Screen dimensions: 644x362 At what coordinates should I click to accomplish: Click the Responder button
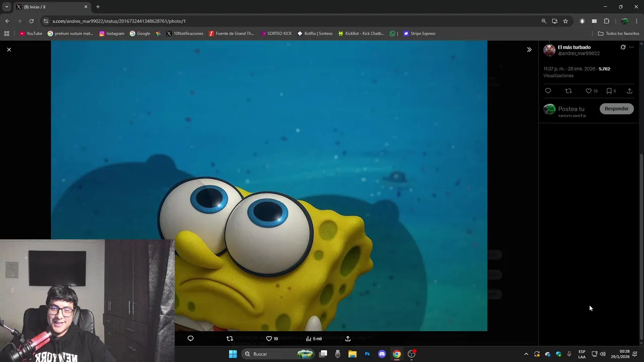pos(616,109)
